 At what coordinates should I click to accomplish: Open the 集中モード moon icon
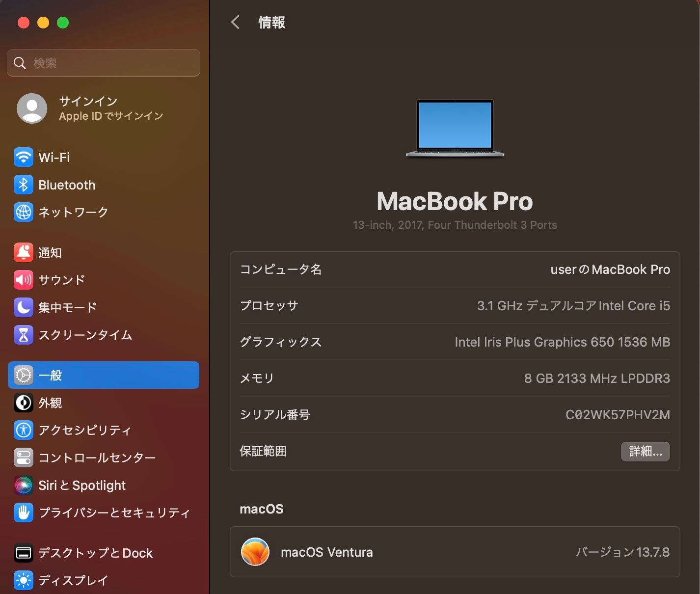(x=24, y=308)
